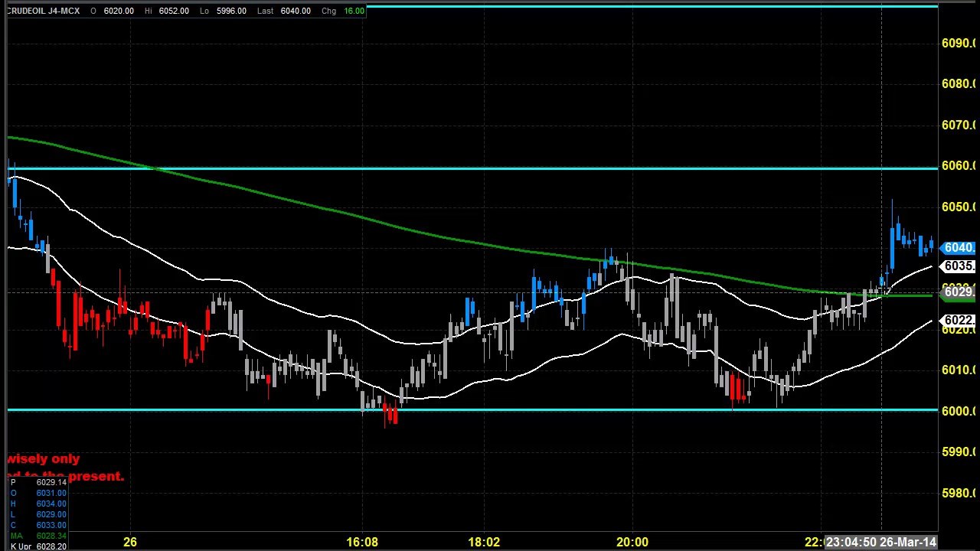This screenshot has width=980, height=551.
Task: Click the H value 6034.00 in data box
Action: [51, 504]
